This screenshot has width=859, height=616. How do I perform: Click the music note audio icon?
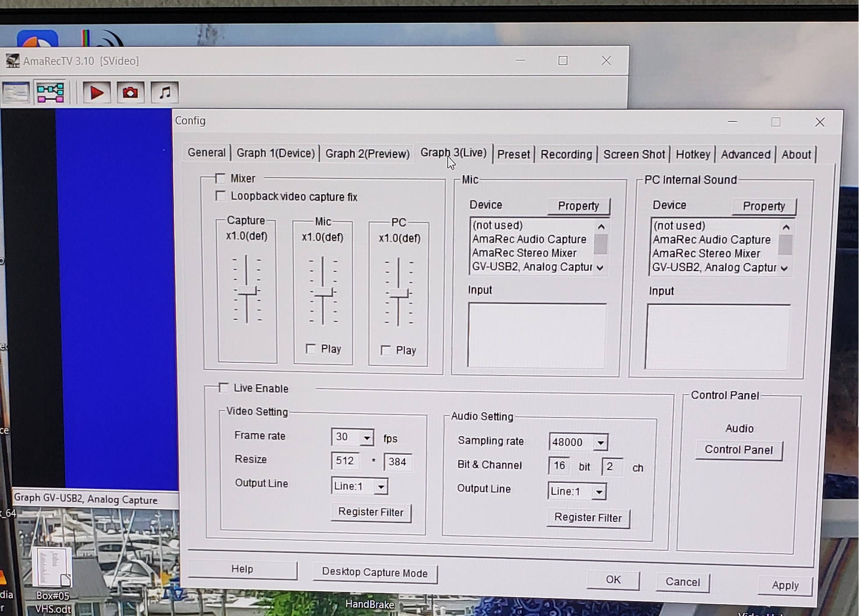click(x=165, y=92)
